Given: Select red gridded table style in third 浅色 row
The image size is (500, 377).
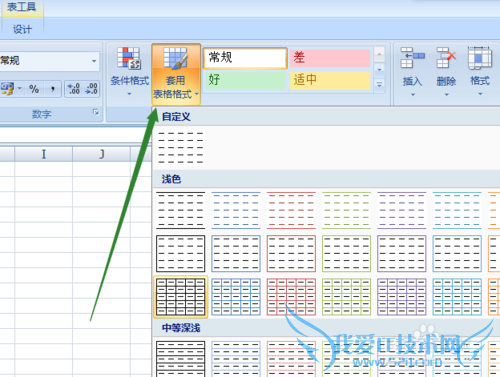Looking at the screenshot, I should (291, 297).
